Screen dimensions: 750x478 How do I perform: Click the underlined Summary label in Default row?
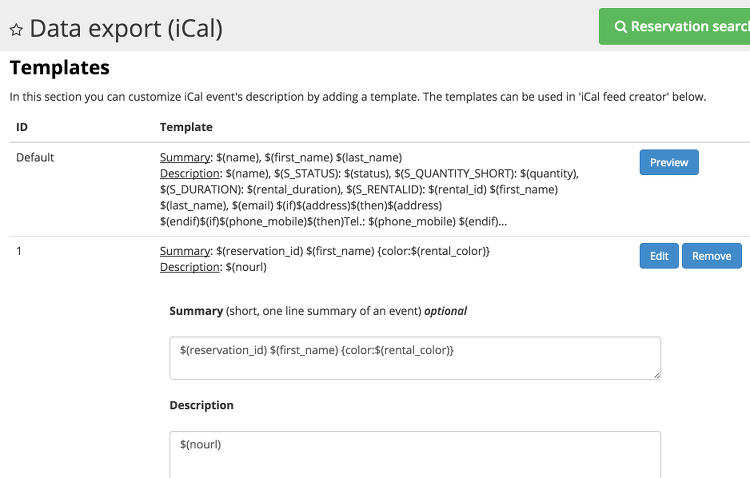tap(185, 157)
